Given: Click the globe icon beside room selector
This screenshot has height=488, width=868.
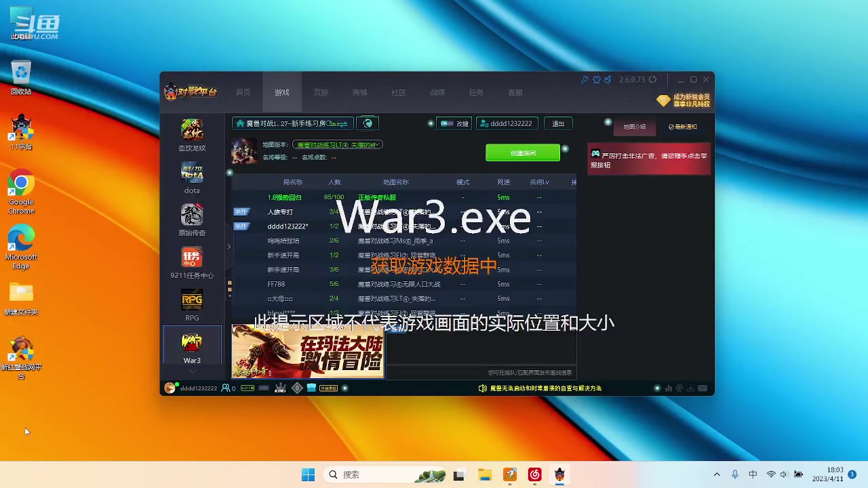Looking at the screenshot, I should pos(368,123).
